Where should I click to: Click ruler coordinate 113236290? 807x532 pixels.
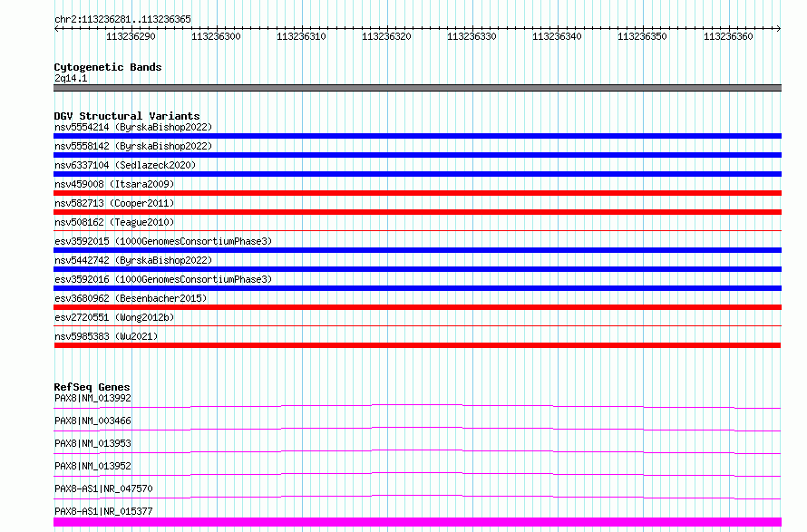click(x=131, y=36)
